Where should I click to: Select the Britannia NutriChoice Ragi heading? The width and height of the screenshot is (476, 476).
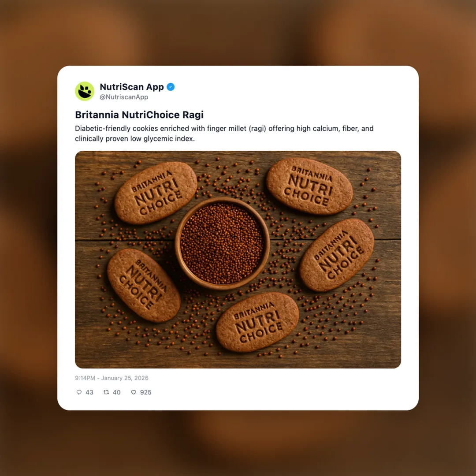click(x=139, y=115)
